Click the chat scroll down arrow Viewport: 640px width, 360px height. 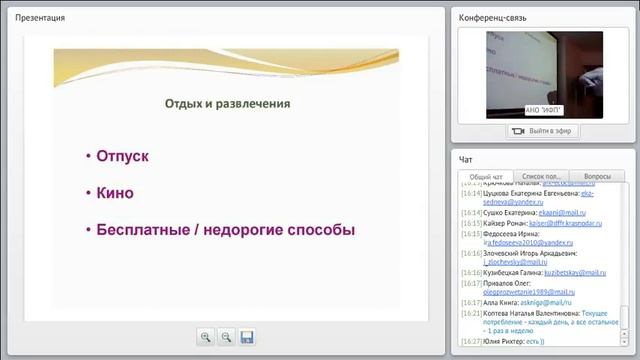pyautogui.click(x=624, y=342)
